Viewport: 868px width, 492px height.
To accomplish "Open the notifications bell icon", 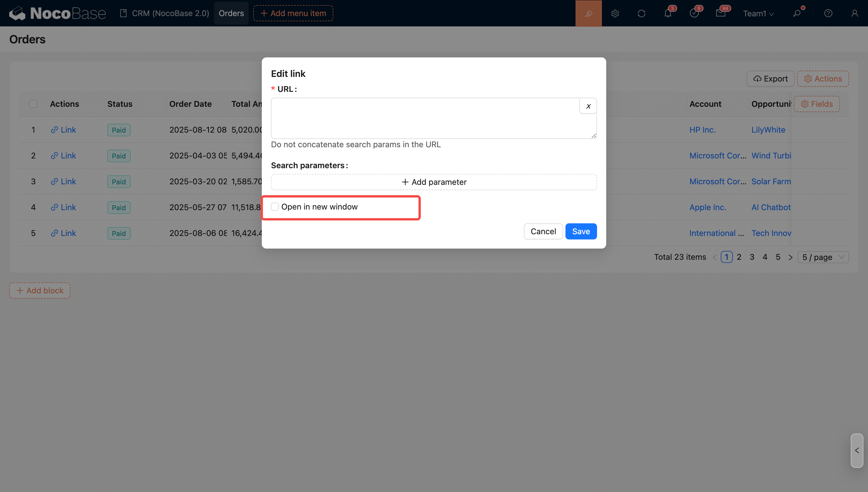I will 668,13.
